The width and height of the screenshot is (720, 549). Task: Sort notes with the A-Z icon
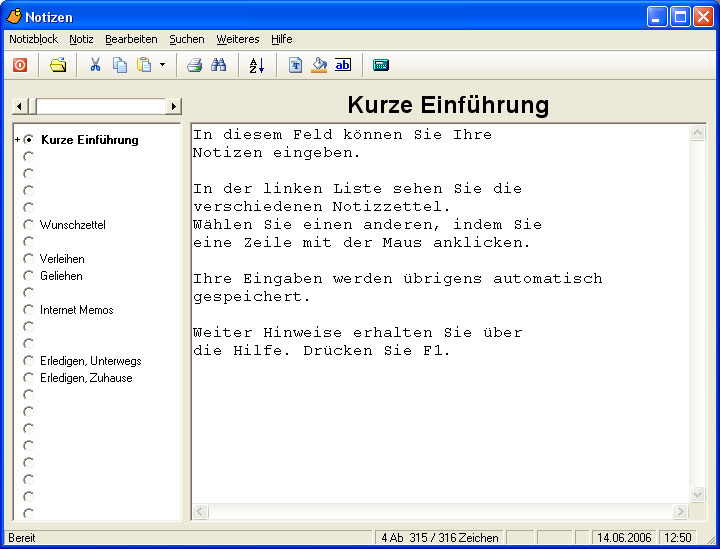[257, 65]
